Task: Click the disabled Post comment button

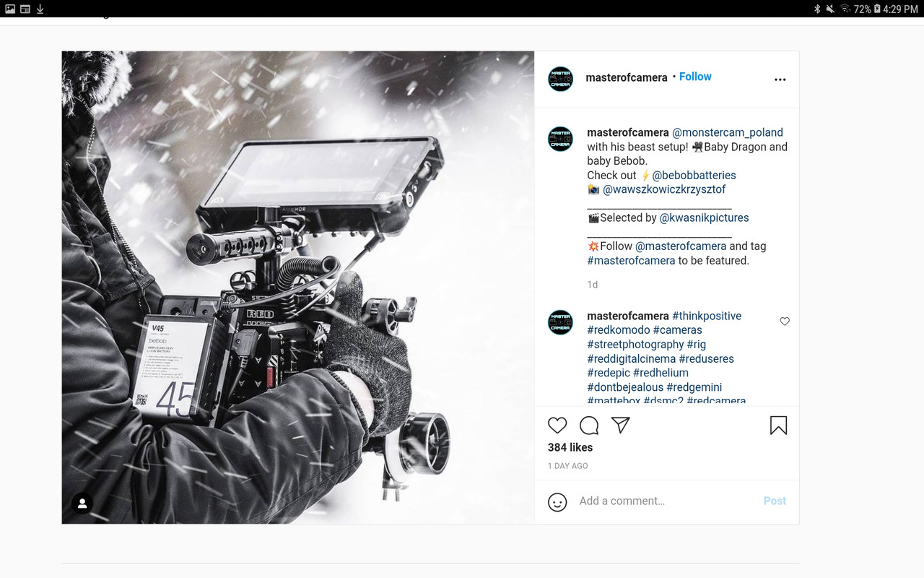Action: (x=775, y=501)
